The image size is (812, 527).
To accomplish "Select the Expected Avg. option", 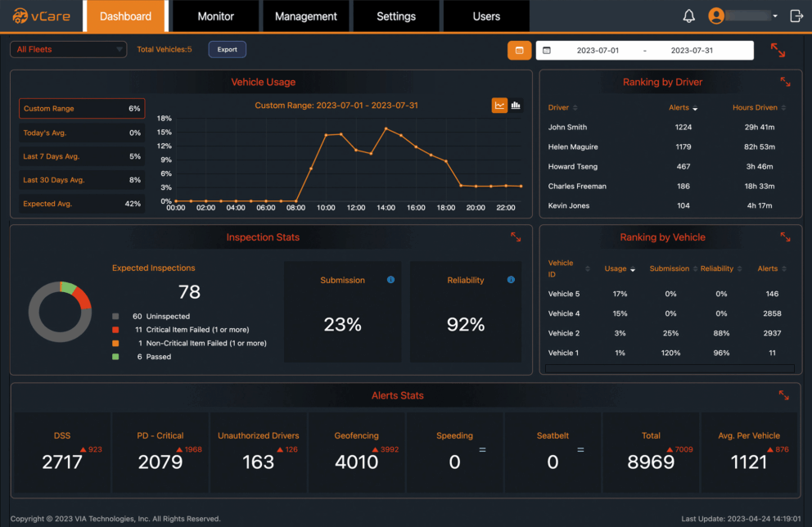I will pos(81,203).
